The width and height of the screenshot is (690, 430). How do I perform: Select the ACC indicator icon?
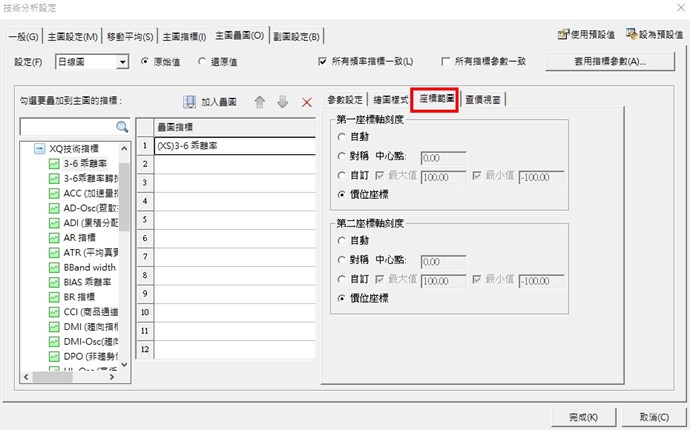(x=54, y=194)
